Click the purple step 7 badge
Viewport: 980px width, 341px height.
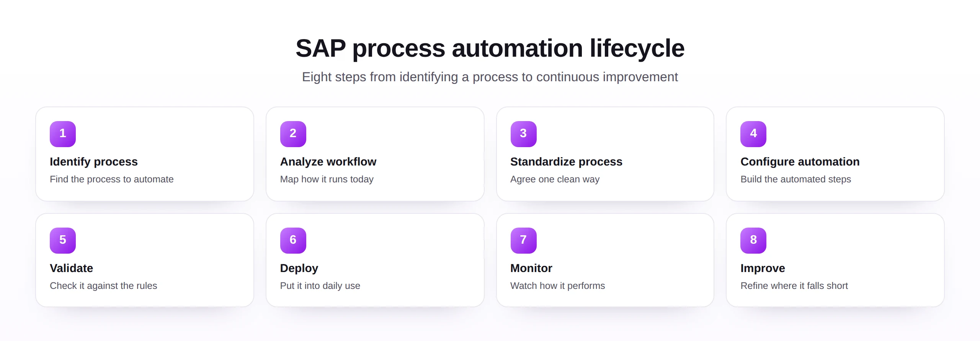tap(524, 241)
